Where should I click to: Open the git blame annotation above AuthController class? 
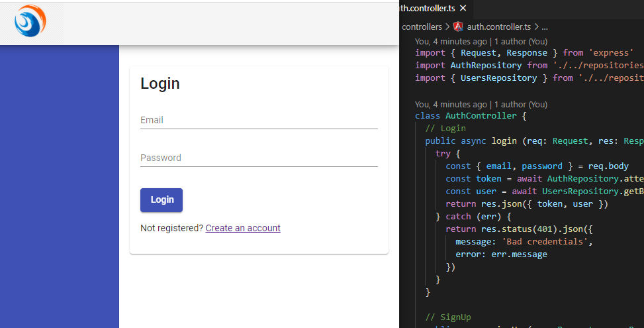tap(481, 104)
